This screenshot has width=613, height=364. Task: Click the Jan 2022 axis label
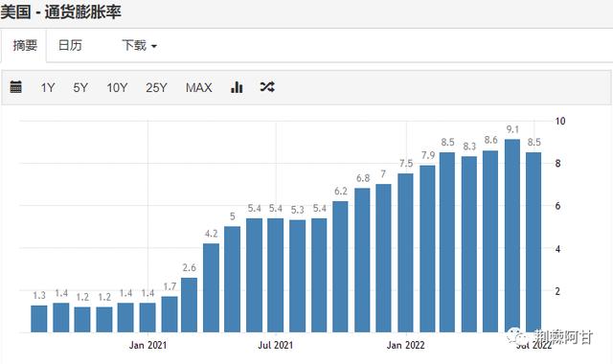pyautogui.click(x=405, y=345)
